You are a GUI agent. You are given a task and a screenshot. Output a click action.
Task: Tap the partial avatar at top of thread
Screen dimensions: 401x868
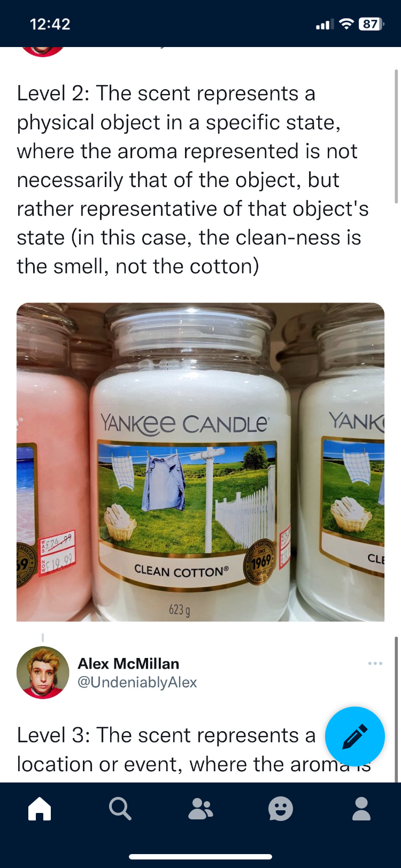(43, 51)
